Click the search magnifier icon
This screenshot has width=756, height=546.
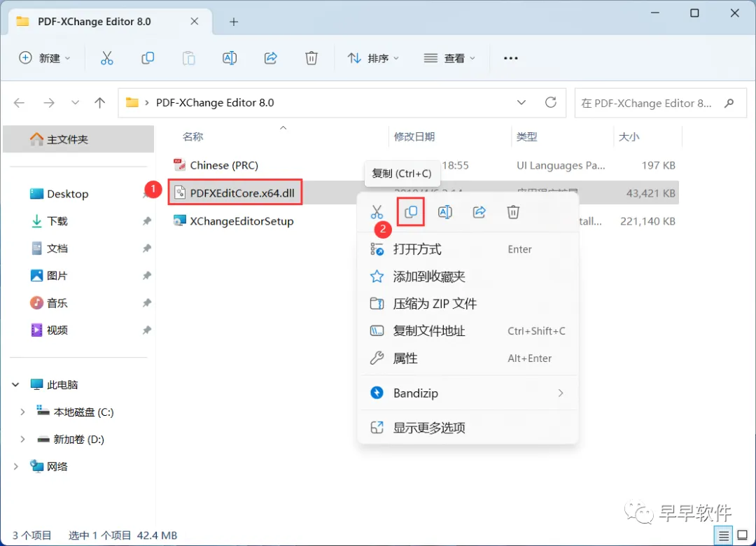[729, 103]
